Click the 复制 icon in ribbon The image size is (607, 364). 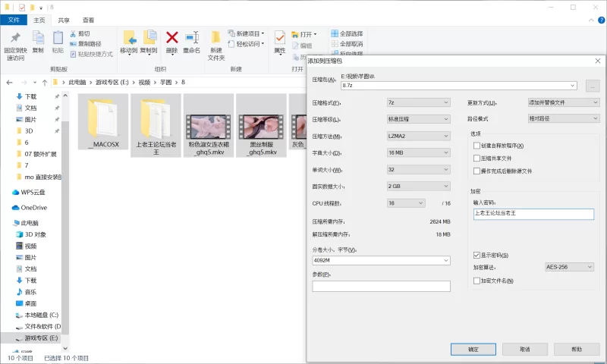38,37
